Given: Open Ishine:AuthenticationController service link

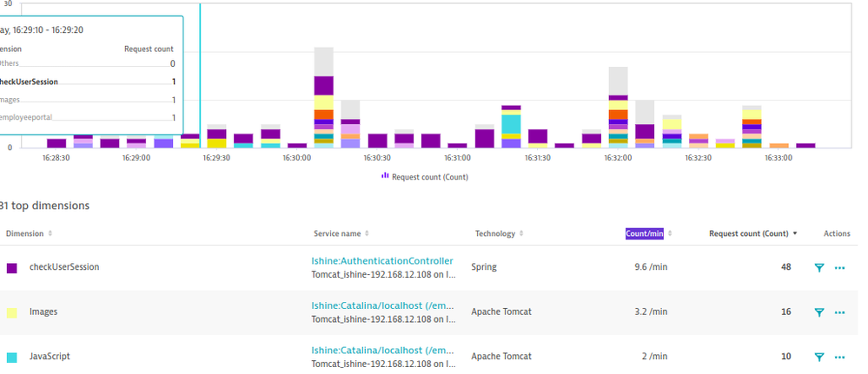Looking at the screenshot, I should (x=382, y=261).
